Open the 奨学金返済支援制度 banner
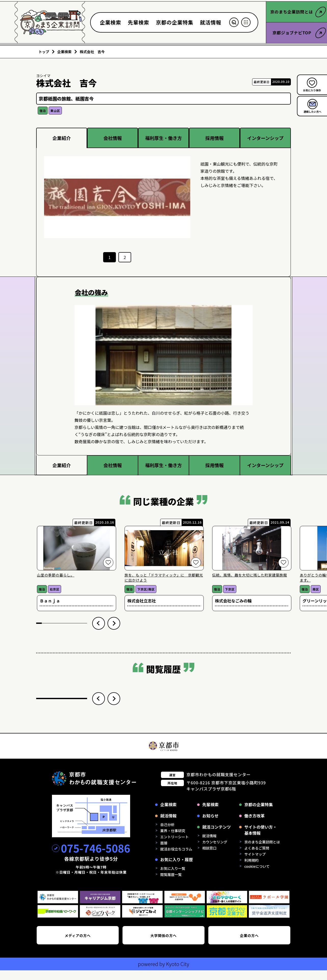The height and width of the screenshot is (980, 327). [x=269, y=911]
